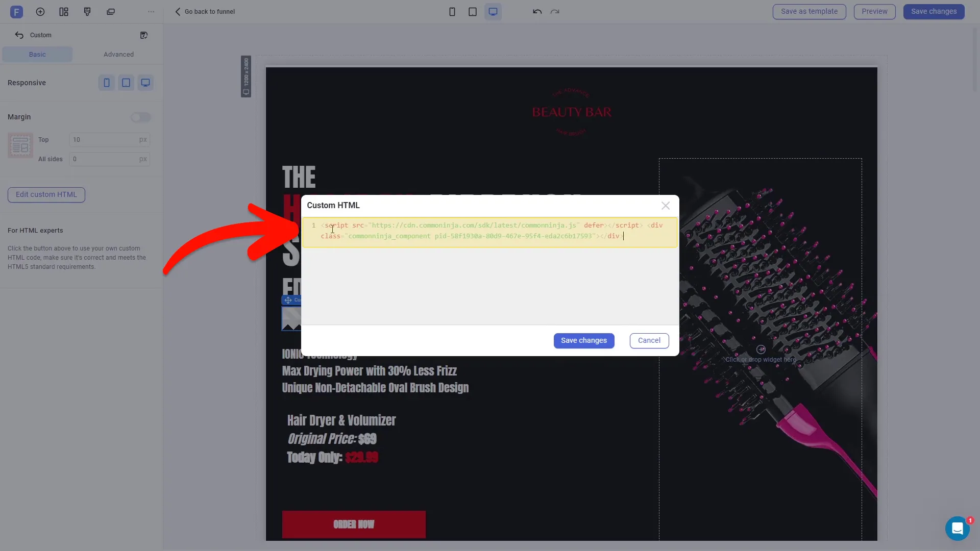Click the move handle on custom widget
Image resolution: width=980 pixels, height=551 pixels.
288,300
